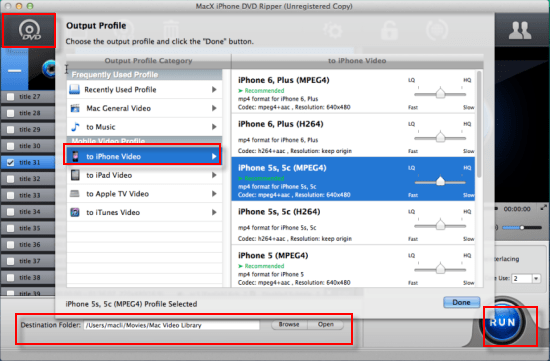Choose the iPhone 5s, 5c (H264) profile

(x=353, y=223)
